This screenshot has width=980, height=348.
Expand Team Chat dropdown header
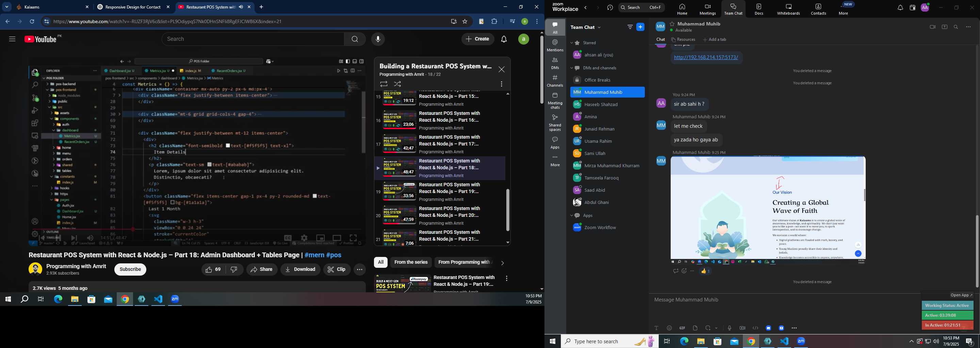(x=586, y=27)
